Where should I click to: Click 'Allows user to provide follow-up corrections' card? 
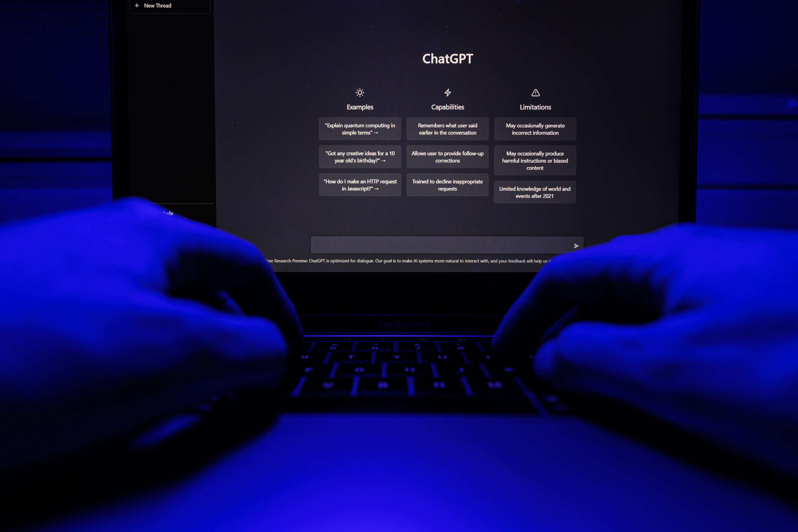coord(447,157)
